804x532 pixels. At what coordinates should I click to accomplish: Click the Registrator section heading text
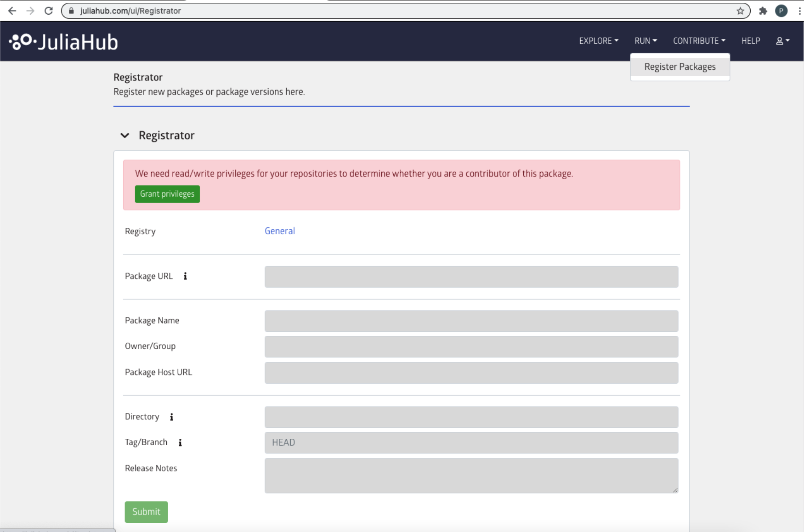click(x=166, y=136)
